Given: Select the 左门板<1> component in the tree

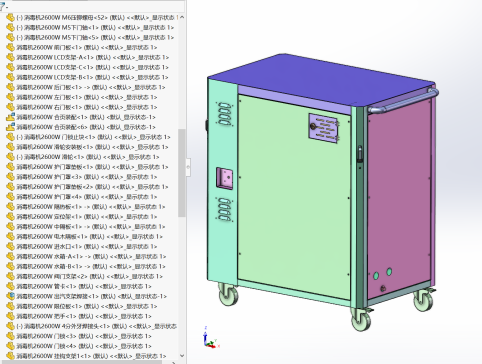Looking at the screenshot, I should 87,97.
